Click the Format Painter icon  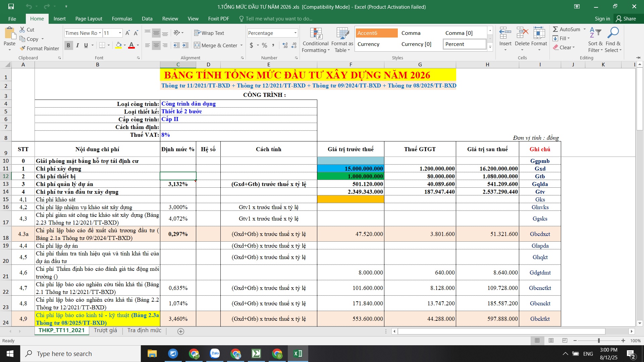(21, 48)
